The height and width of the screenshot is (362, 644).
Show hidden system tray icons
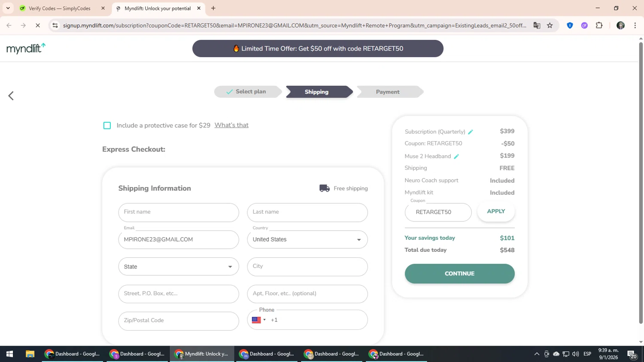tap(537, 354)
